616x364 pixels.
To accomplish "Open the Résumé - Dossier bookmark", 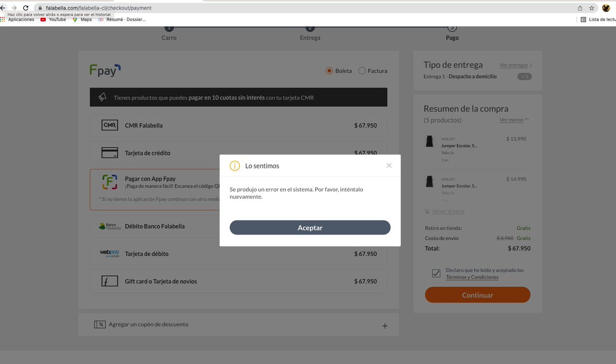I will coord(122,20).
